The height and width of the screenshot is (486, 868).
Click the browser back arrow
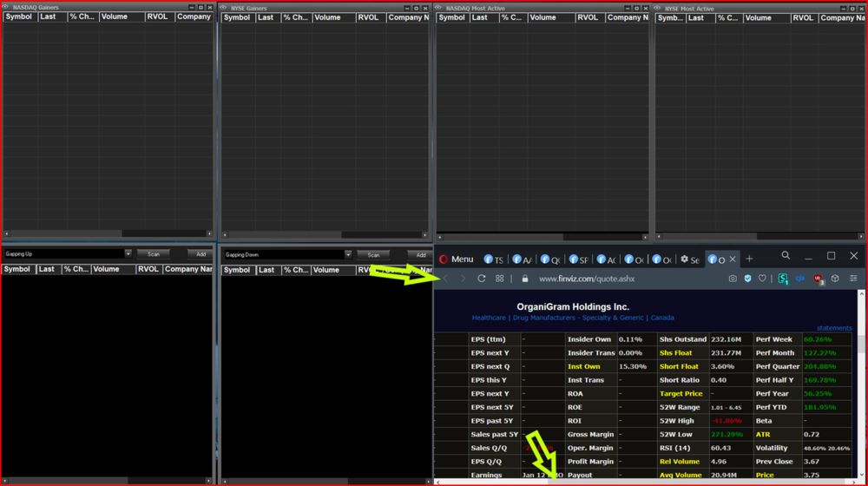point(445,279)
